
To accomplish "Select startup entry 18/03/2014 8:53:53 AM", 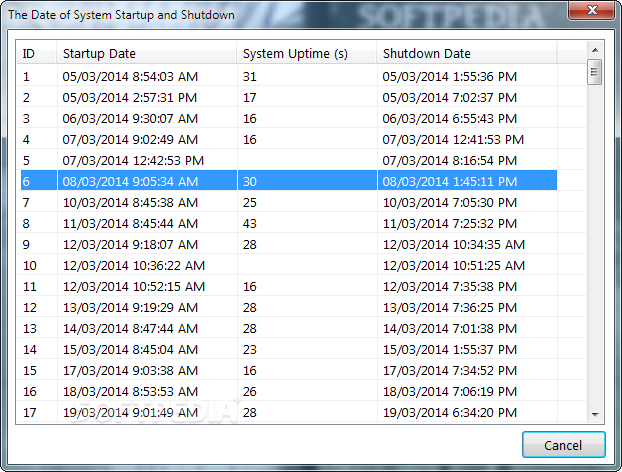I will [130, 392].
